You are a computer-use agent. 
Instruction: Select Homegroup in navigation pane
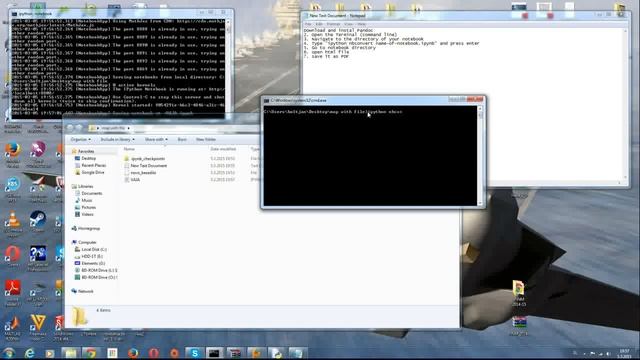[89, 229]
